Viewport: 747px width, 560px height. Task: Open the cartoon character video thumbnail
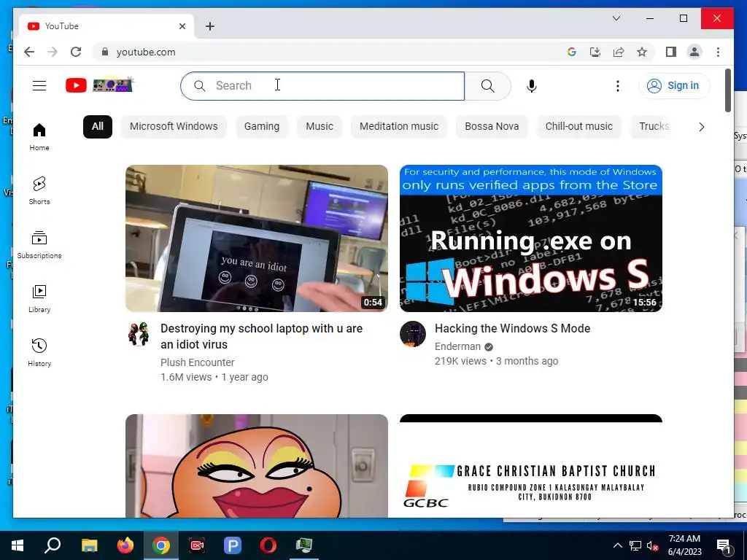(257, 466)
